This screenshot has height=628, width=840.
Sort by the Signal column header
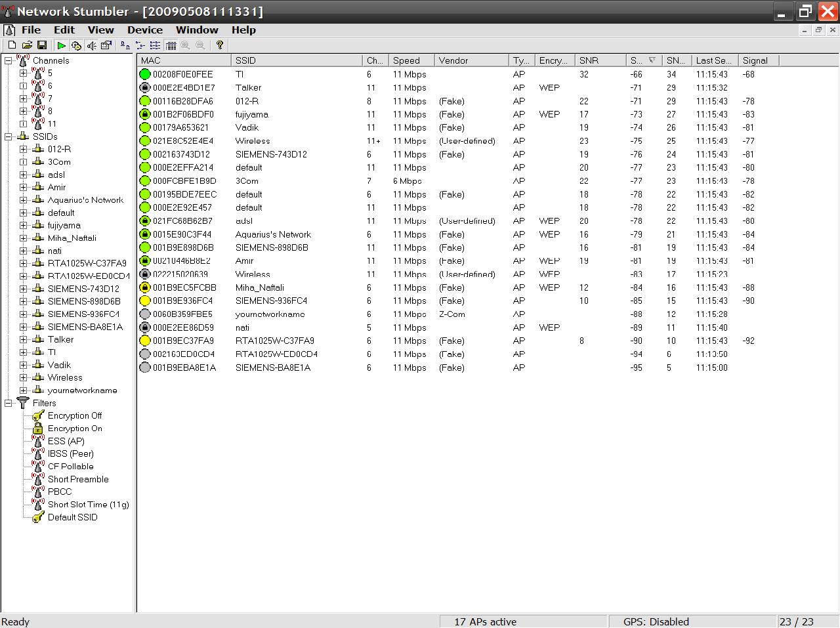click(x=759, y=60)
